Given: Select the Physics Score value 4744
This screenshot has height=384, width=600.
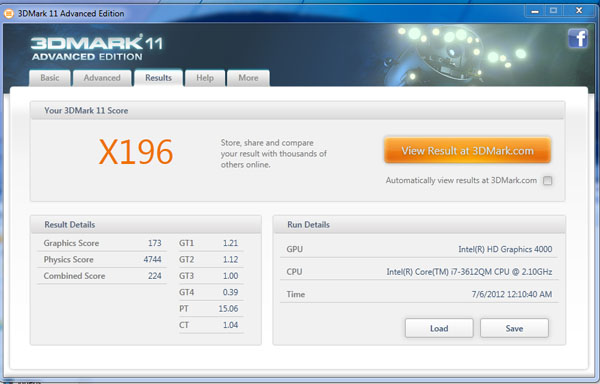Looking at the screenshot, I should tap(152, 260).
